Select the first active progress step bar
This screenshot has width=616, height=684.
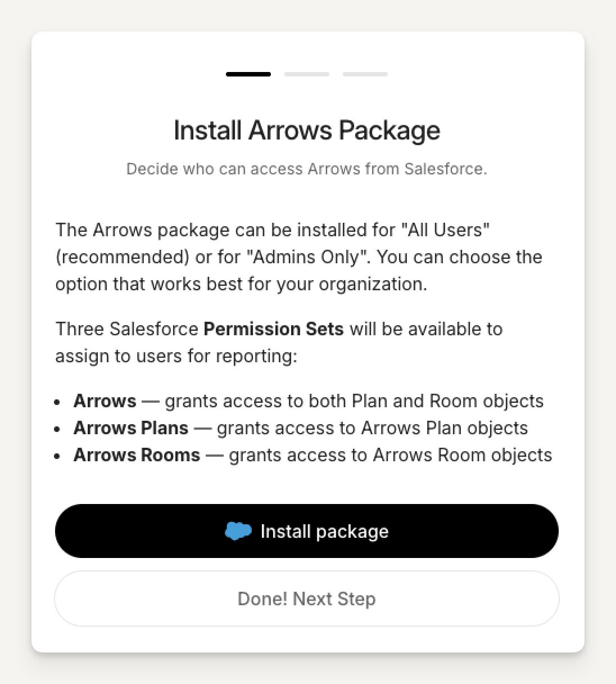click(x=248, y=74)
